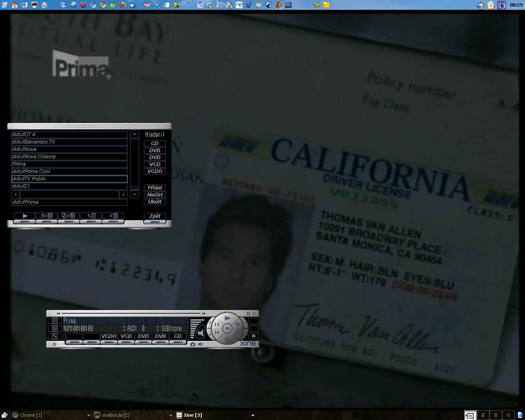Select the Prima playlist entry

click(x=69, y=164)
